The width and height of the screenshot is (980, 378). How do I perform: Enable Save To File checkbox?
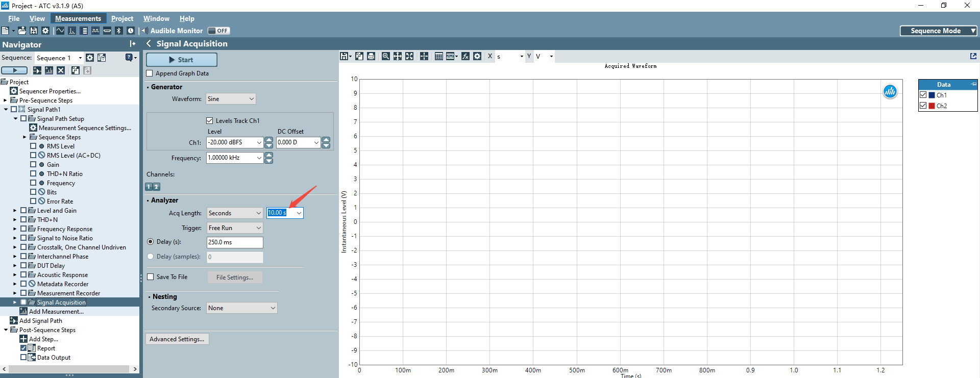click(151, 277)
